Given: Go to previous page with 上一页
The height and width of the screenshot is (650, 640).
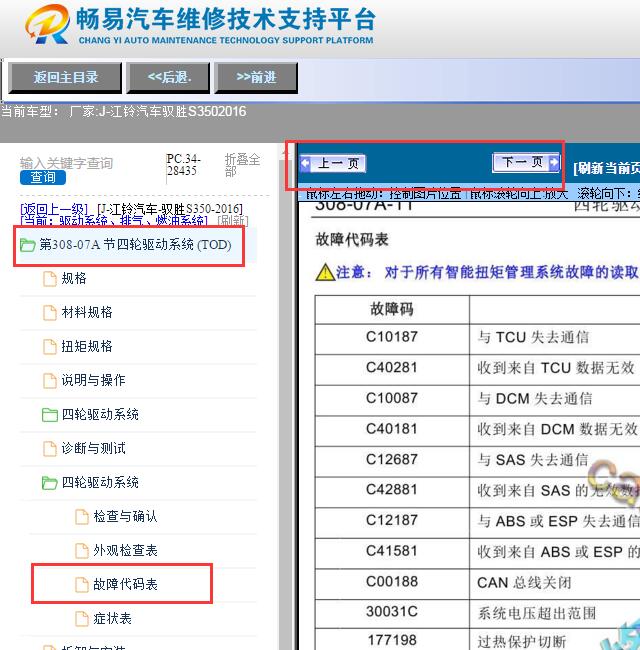Looking at the screenshot, I should [x=332, y=163].
